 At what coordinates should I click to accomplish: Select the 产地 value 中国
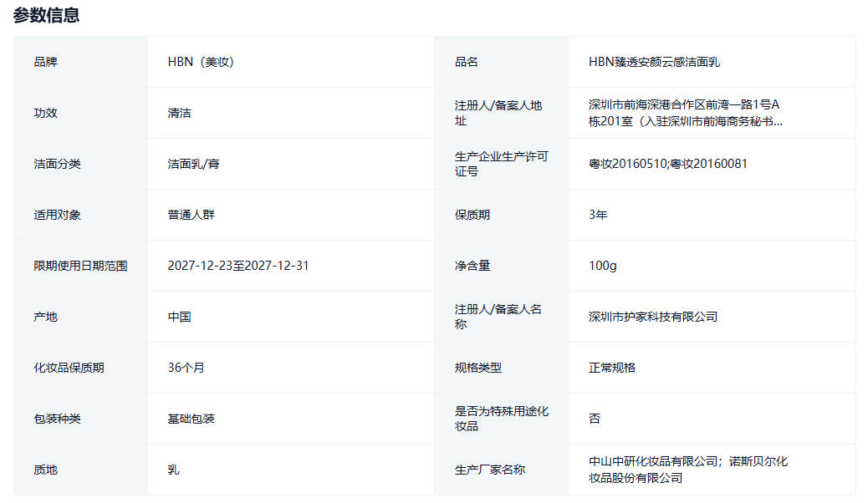click(x=179, y=317)
